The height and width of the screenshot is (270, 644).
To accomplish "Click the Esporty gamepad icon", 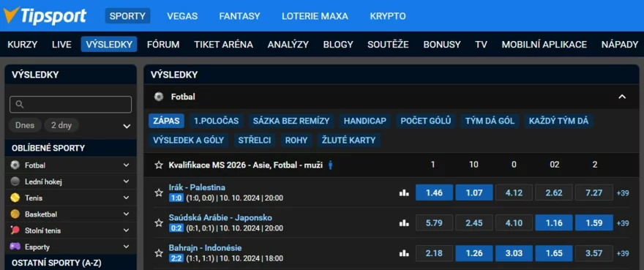I will coord(15,247).
